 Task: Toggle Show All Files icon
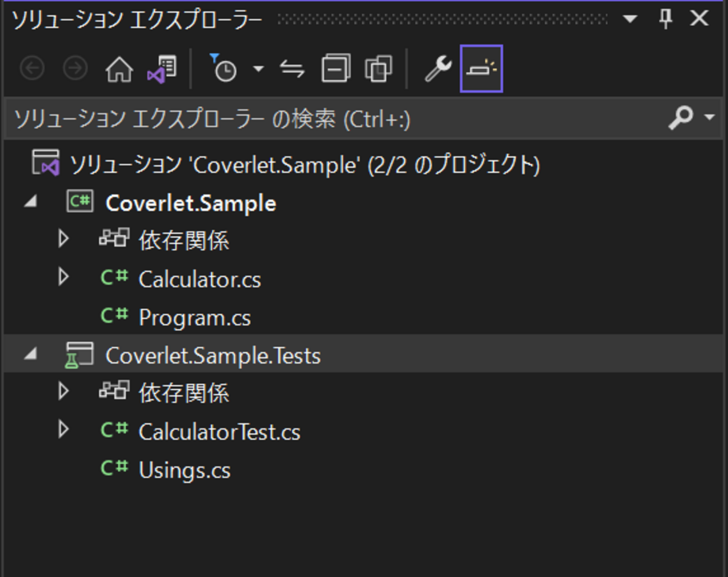(379, 69)
